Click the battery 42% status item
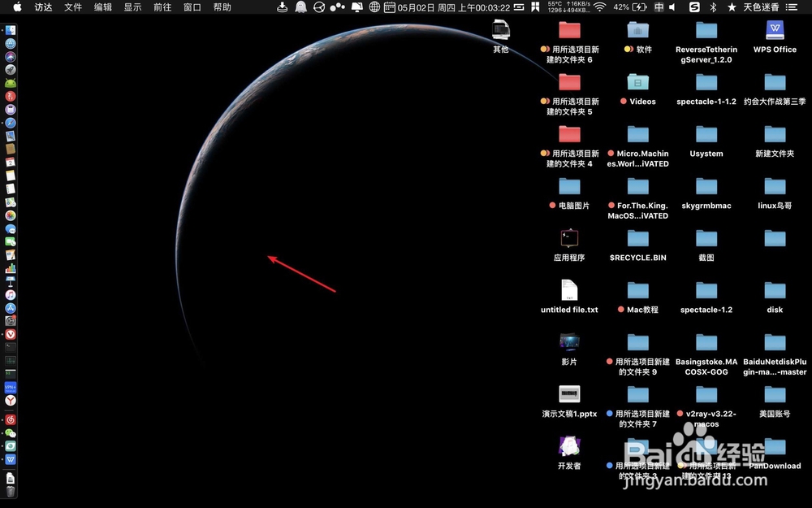Screen dimensions: 812x508 click(x=630, y=7)
